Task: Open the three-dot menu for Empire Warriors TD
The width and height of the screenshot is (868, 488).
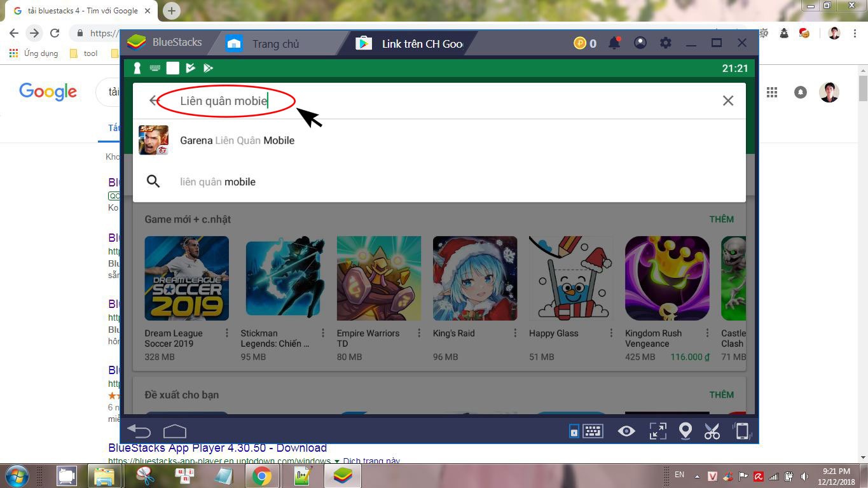Action: [x=418, y=333]
